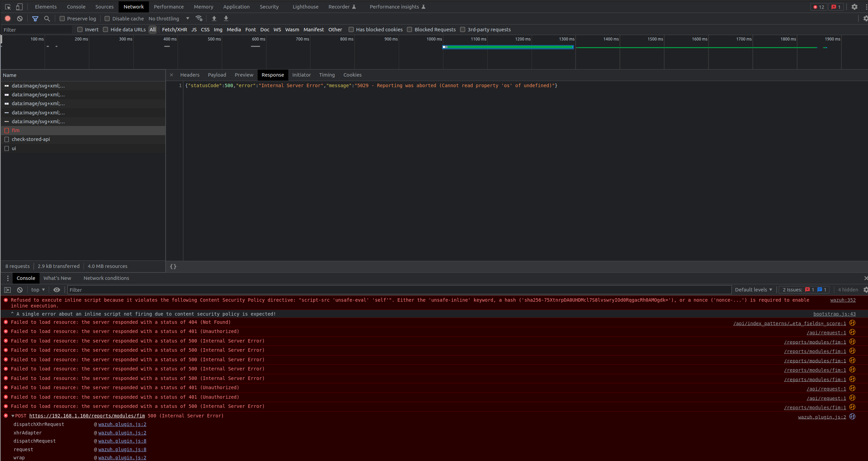868x461 pixels.
Task: Switch to the Payload tab
Action: tap(217, 75)
